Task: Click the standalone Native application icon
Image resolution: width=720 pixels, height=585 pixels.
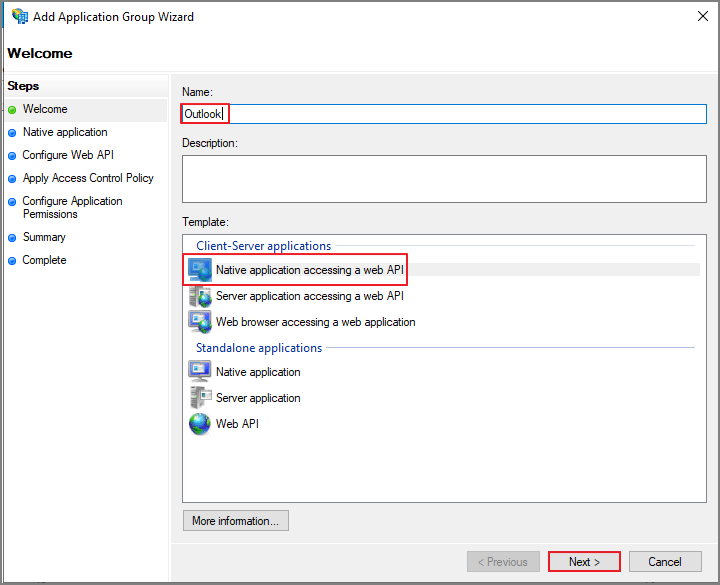Action: (200, 371)
